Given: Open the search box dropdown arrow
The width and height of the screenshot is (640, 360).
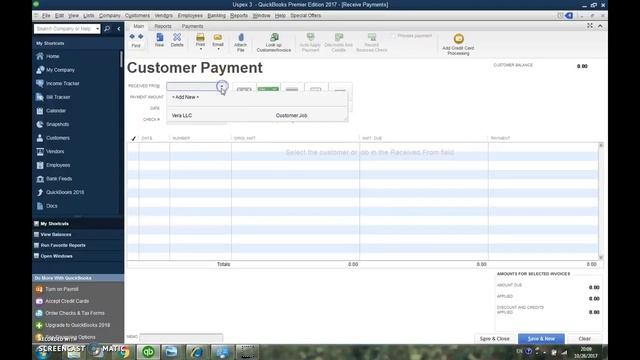Looking at the screenshot, I should (97, 29).
